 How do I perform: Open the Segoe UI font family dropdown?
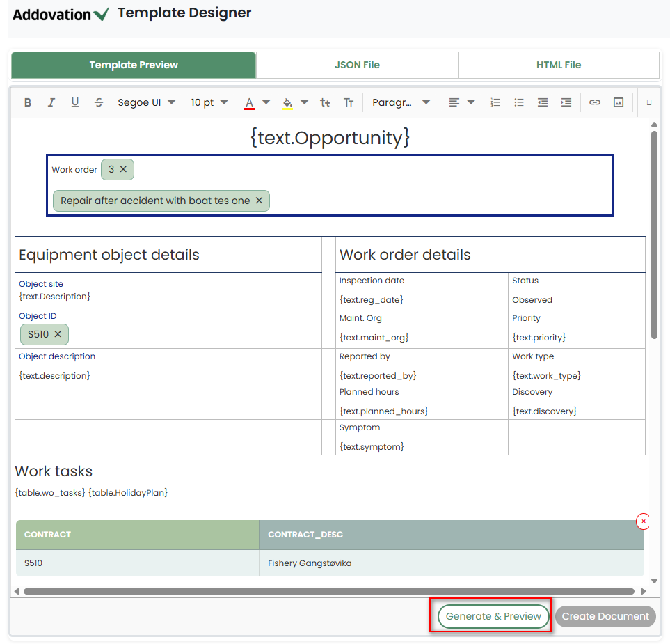point(146,102)
